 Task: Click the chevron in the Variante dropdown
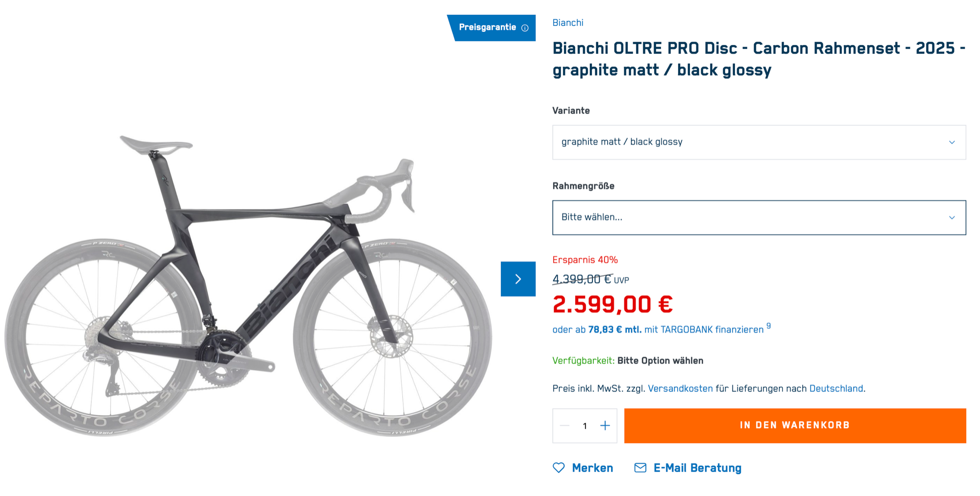coord(952,142)
